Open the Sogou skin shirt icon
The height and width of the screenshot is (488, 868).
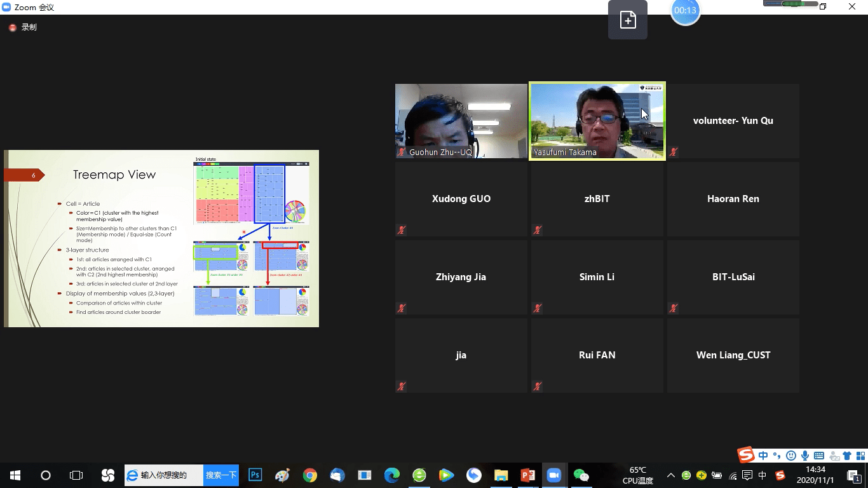[x=847, y=456]
